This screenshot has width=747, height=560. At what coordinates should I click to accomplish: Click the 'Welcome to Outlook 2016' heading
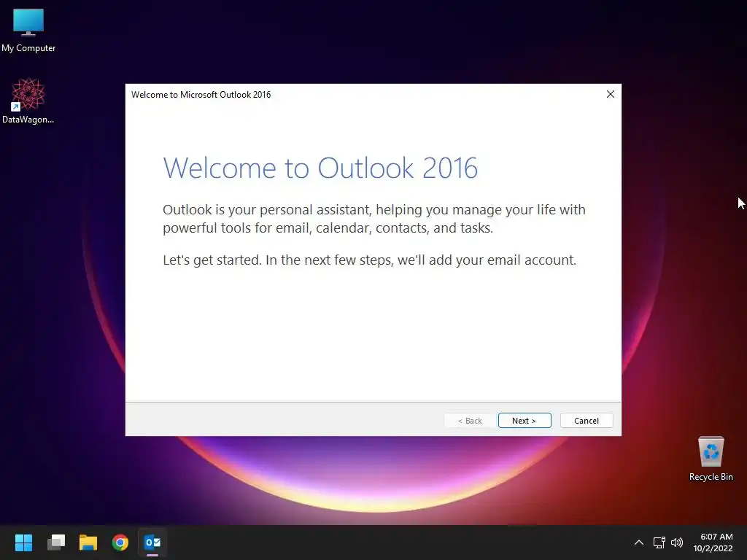pos(320,168)
